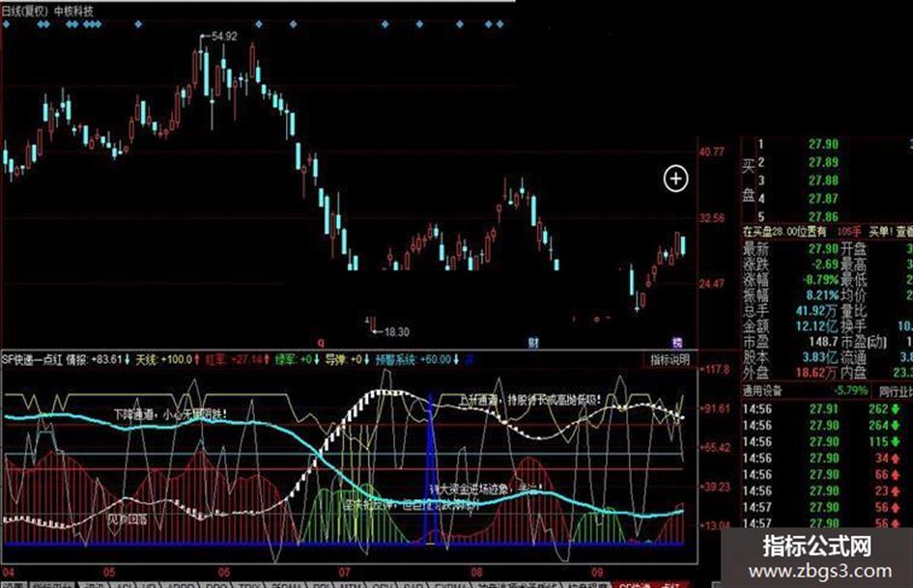Select buy order level 1 price 27.90

(823, 145)
